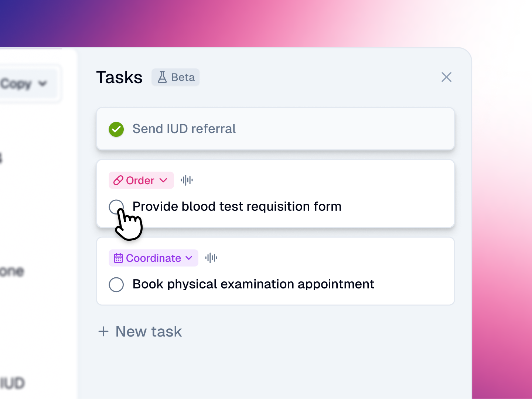Click the calendar icon on Coordinate tag
The width and height of the screenshot is (532, 399).
tap(118, 258)
